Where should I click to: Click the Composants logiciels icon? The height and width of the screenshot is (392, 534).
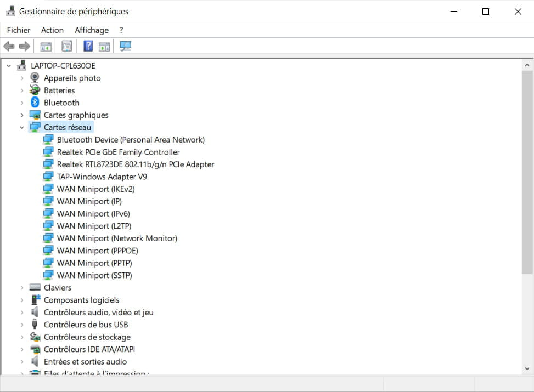[36, 300]
